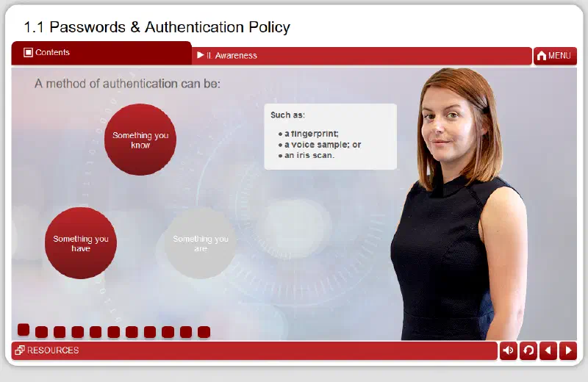This screenshot has height=382, width=588.
Task: Click the '1.1 Passwords & Authentication Policy' title
Action: (x=157, y=27)
